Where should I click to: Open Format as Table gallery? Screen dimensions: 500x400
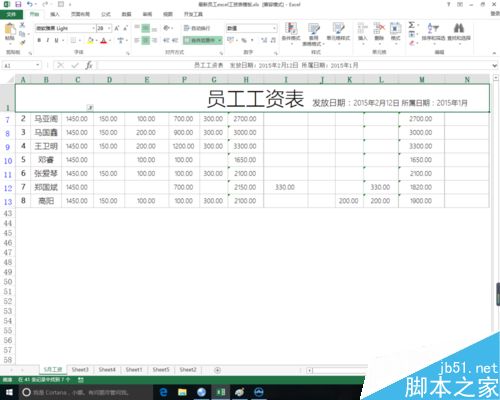pyautogui.click(x=313, y=34)
